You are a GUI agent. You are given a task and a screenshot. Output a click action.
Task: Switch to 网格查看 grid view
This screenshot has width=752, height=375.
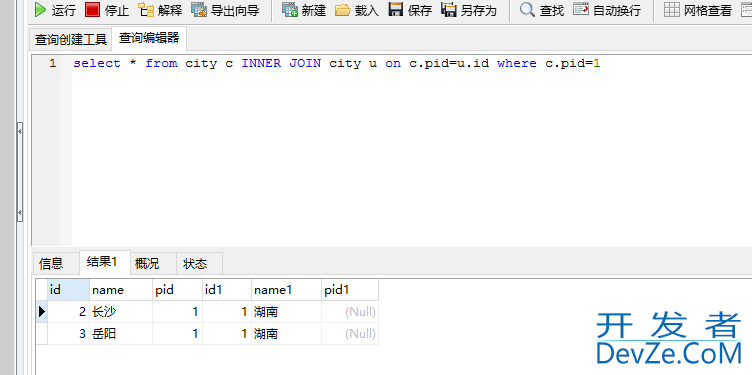click(698, 10)
